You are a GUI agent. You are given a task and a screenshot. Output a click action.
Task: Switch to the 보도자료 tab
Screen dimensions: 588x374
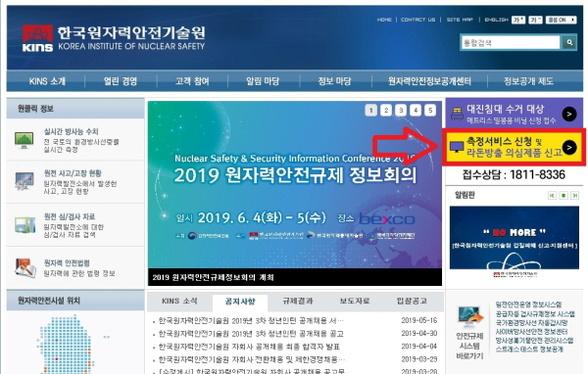355,301
